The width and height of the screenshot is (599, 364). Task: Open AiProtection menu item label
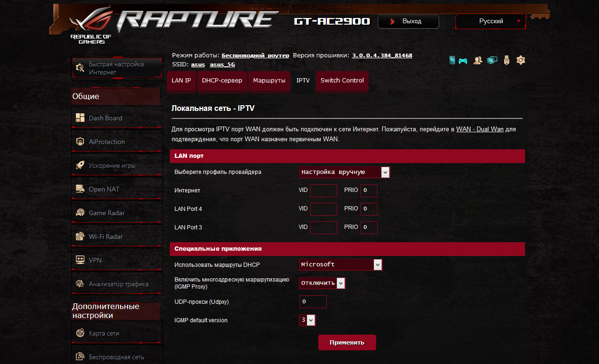click(107, 142)
